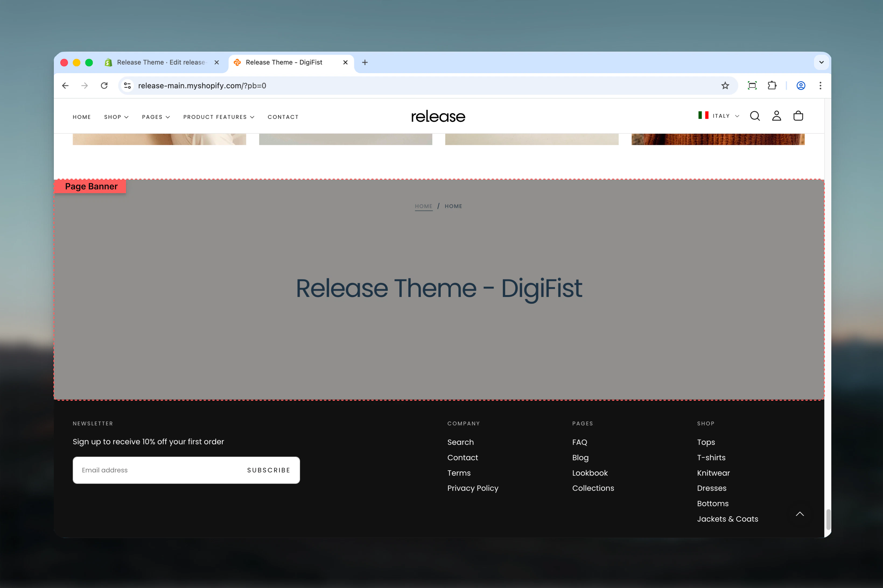
Task: Open the Chrome three-dot menu
Action: click(x=820, y=86)
